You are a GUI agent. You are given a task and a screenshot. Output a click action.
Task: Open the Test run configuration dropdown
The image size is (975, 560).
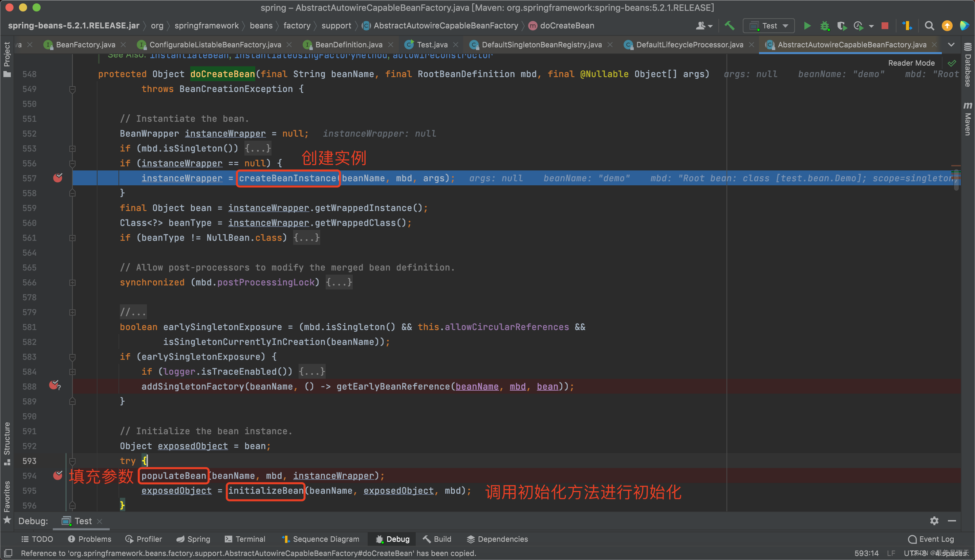769,26
